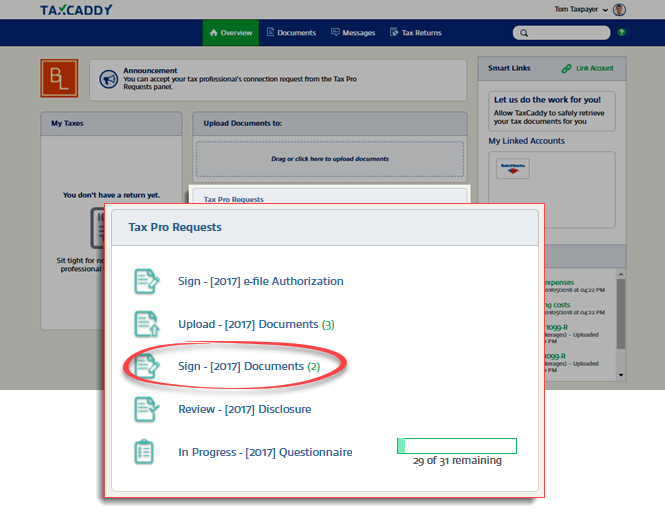Screen dimensions: 665x513
Task: Click the drag or click upload area
Action: (x=330, y=159)
